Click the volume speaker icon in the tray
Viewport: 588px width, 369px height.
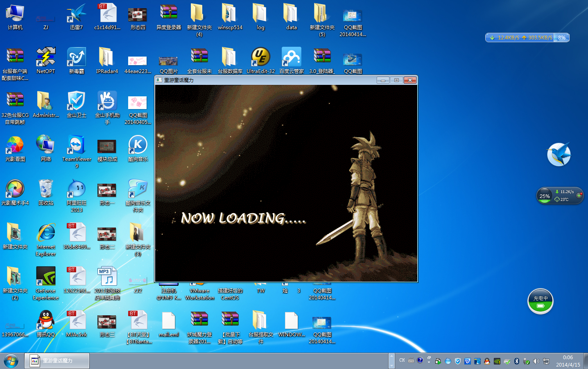[536, 361]
